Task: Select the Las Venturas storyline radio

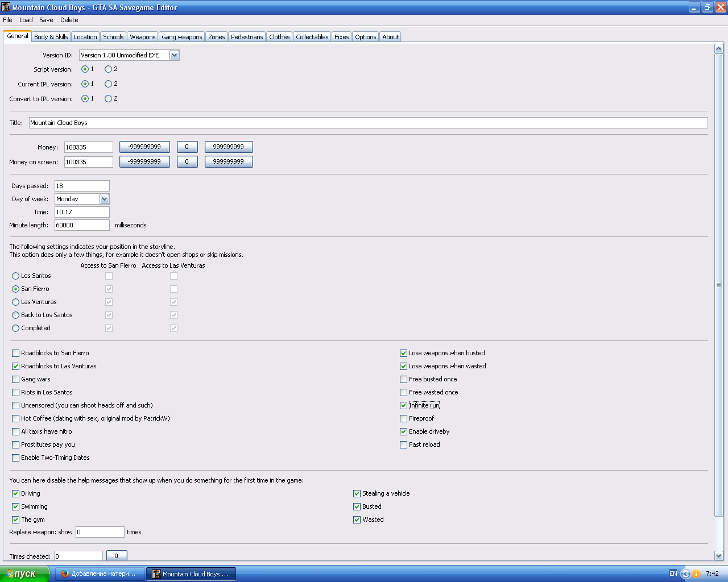Action: click(x=16, y=302)
